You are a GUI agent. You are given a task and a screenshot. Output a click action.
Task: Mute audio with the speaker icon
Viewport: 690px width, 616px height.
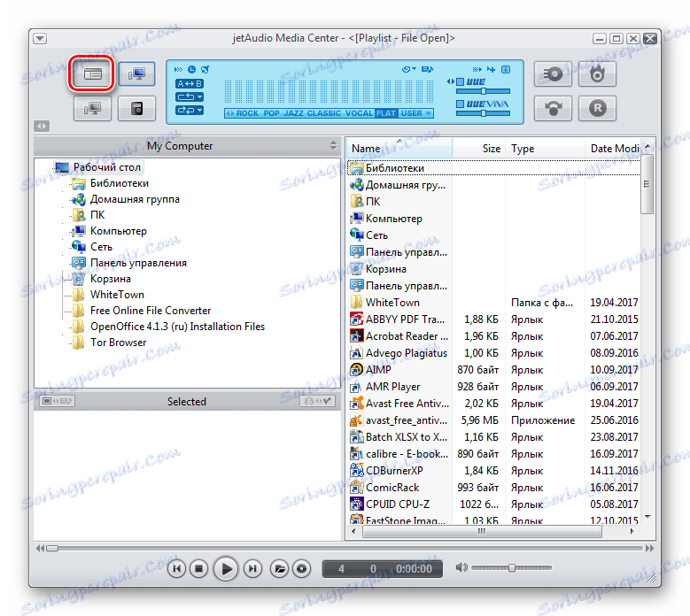click(x=461, y=567)
